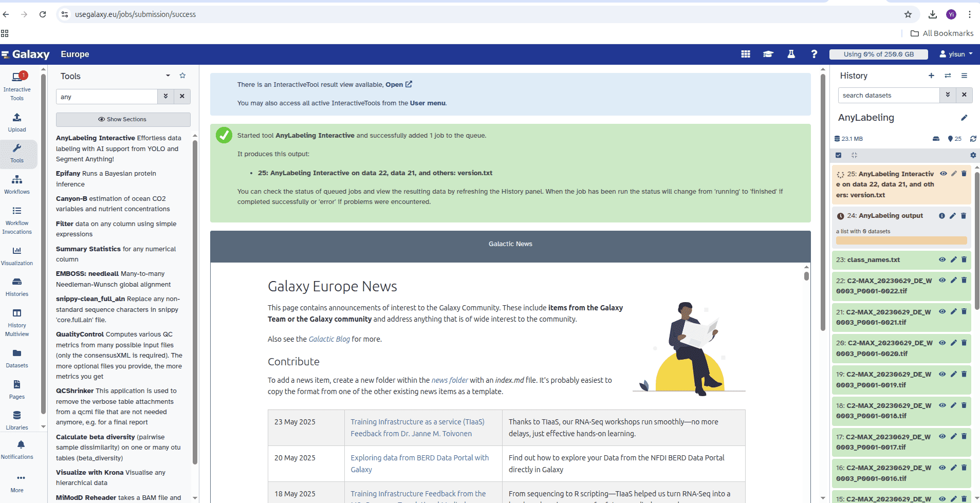Screen dimensions: 980x503
Task: Open the Upload data icon
Action: click(x=17, y=122)
